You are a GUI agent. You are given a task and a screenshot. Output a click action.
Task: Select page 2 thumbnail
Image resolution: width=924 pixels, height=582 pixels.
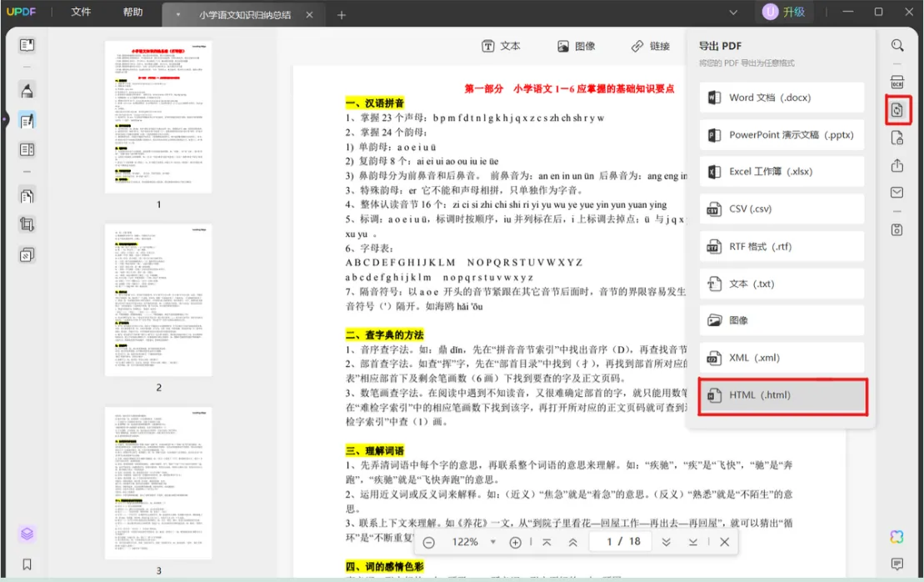[x=158, y=300]
